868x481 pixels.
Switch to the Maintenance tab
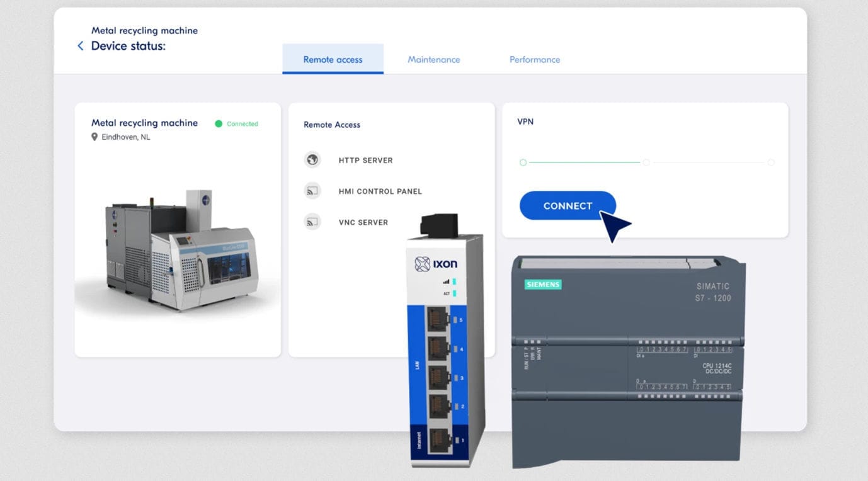pyautogui.click(x=433, y=59)
